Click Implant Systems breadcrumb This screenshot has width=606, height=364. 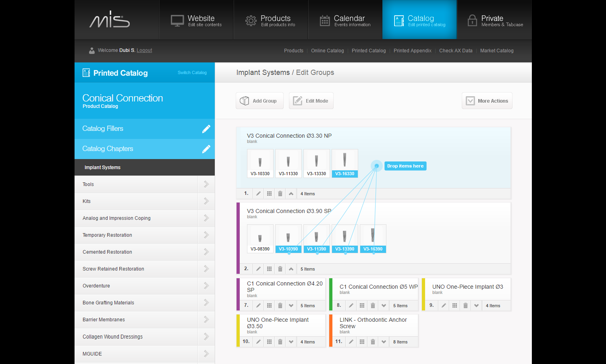point(263,72)
